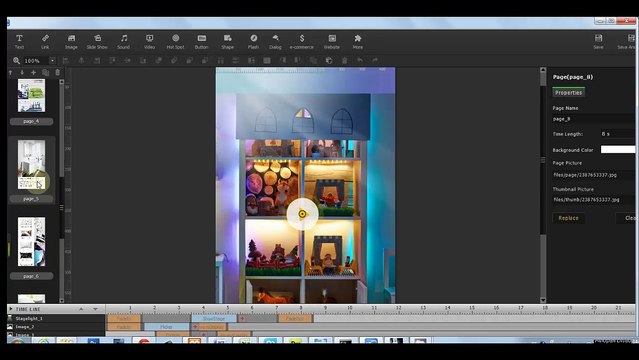639x360 pixels.
Task: Edit the Time Length value
Action: coord(617,134)
